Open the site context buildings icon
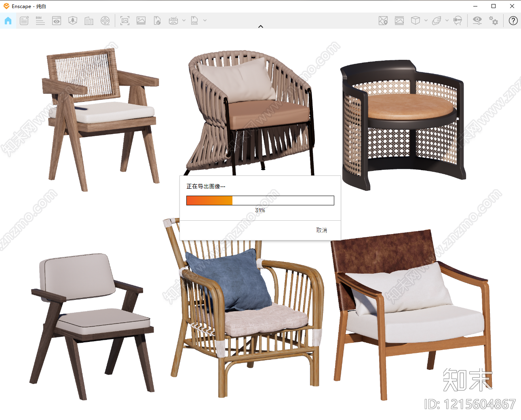This screenshot has height=420, width=521. tap(89, 21)
